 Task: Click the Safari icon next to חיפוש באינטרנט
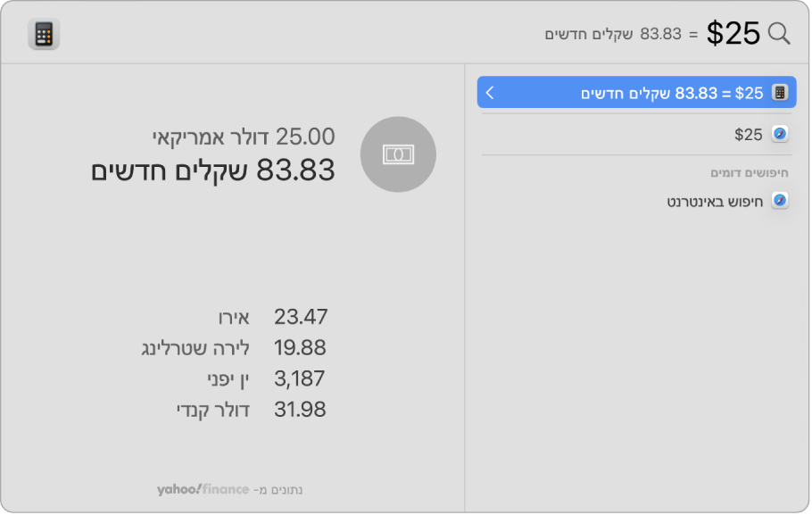(780, 200)
